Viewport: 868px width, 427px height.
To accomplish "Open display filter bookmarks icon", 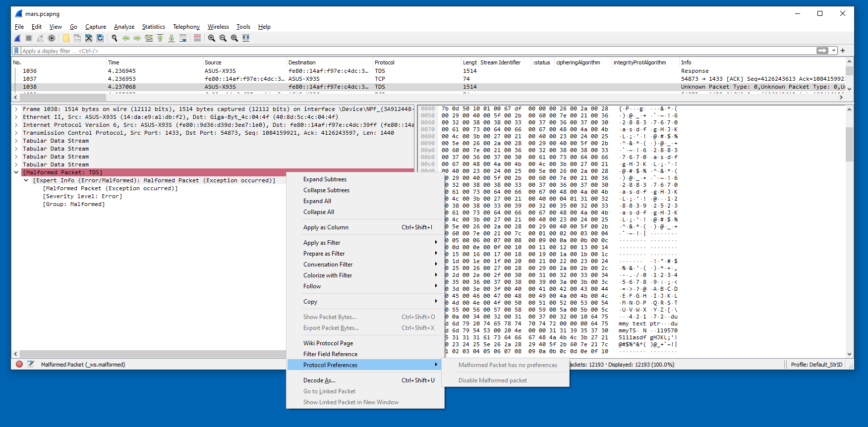I will click(16, 51).
